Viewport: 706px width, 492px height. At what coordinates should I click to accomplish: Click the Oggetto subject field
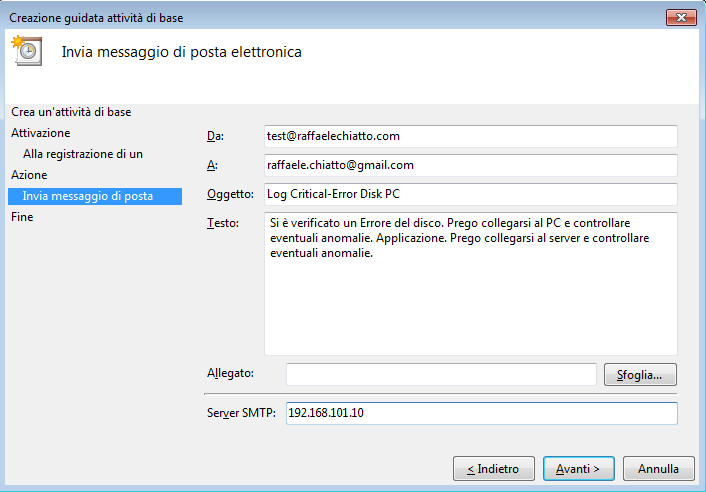(x=471, y=194)
